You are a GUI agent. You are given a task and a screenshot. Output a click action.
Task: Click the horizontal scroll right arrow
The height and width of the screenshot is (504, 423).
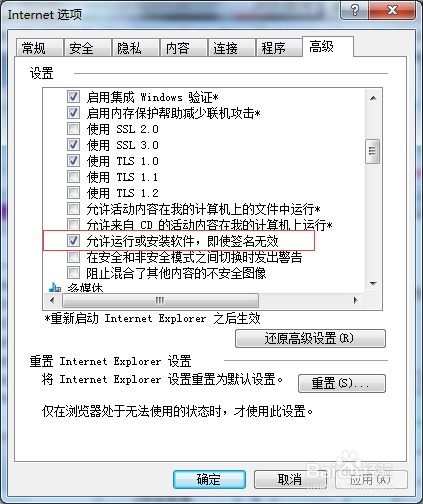point(355,300)
